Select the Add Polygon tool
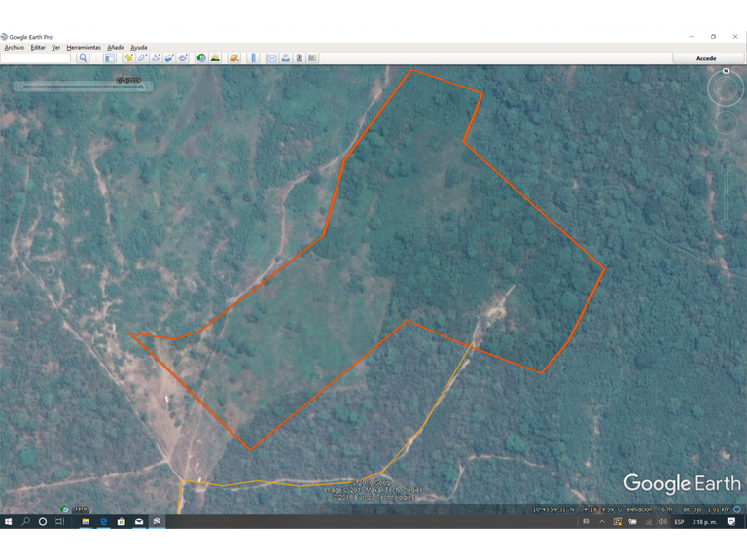Image resolution: width=747 pixels, height=560 pixels. [x=142, y=58]
